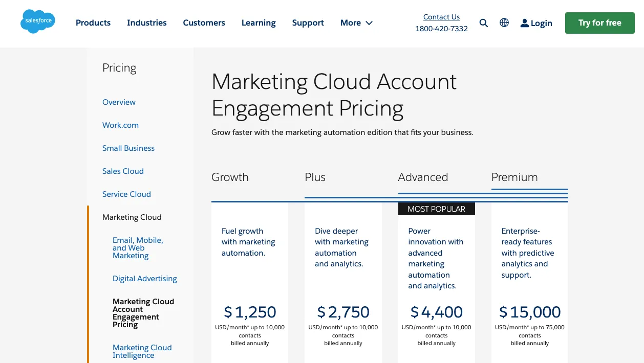
Task: Select Marketing Cloud Account Engagement Pricing item
Action: pyautogui.click(x=143, y=313)
